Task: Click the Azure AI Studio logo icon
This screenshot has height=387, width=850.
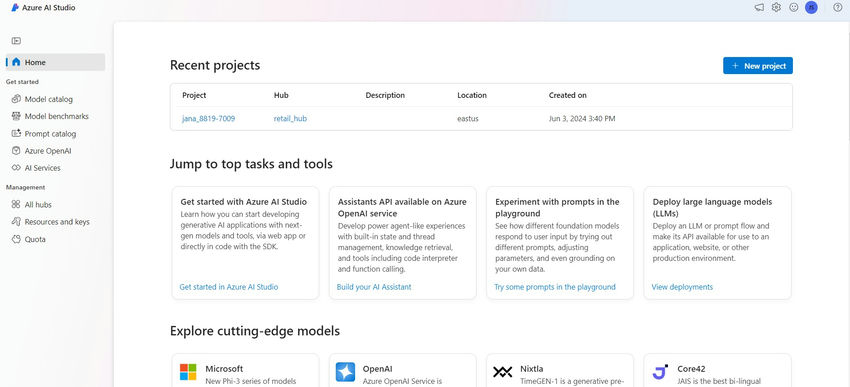Action: pyautogui.click(x=15, y=8)
